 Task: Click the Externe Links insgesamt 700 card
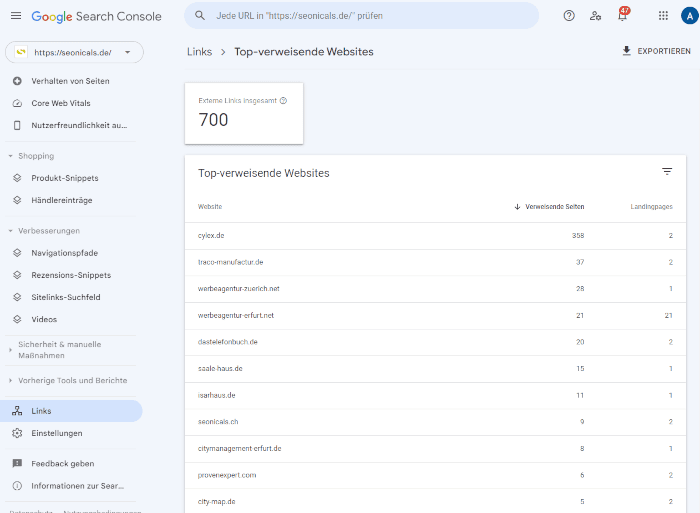pyautogui.click(x=244, y=113)
